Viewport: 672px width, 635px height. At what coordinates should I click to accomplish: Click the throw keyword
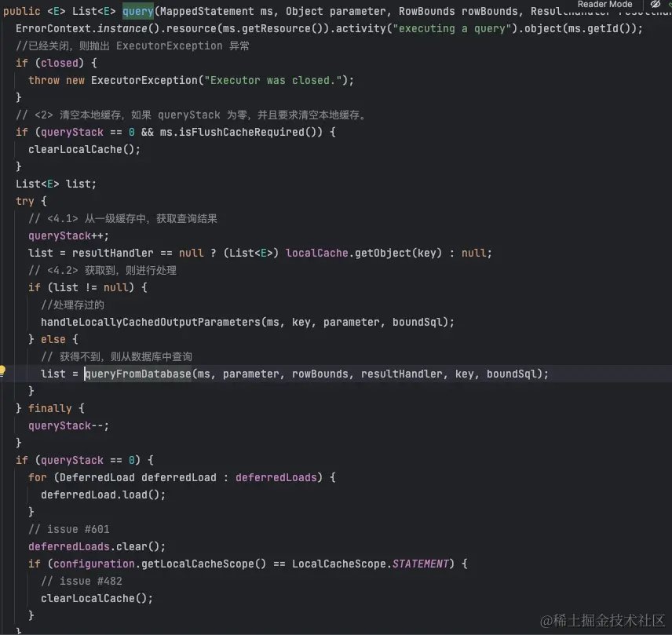pyautogui.click(x=44, y=81)
